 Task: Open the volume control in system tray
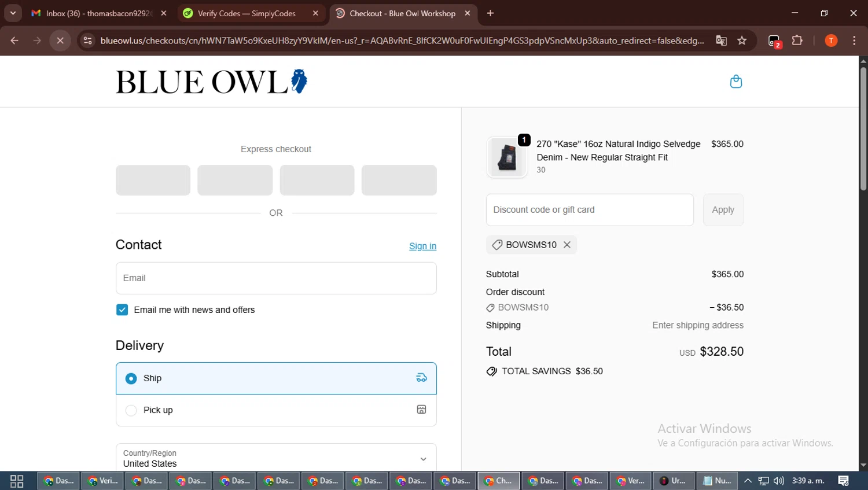[779, 481]
